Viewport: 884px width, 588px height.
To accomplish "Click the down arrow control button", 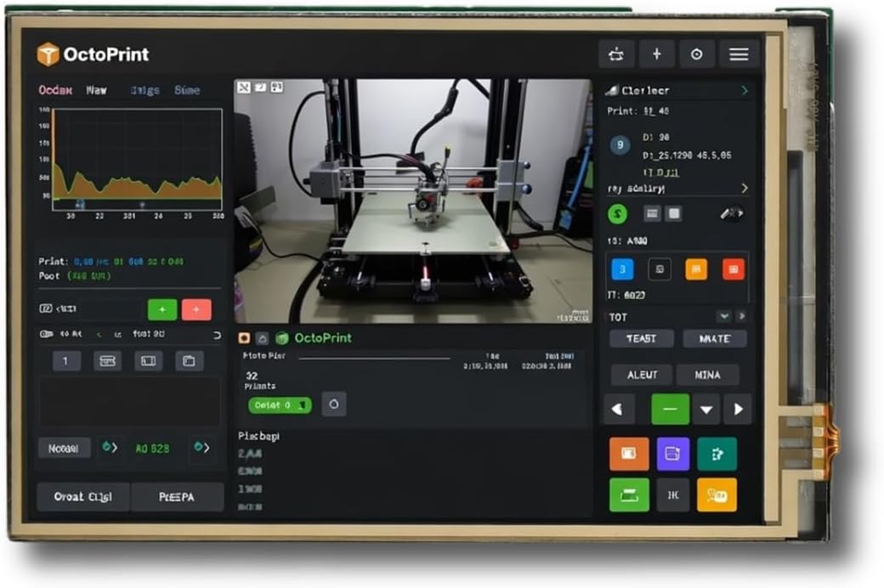I will pos(705,410).
